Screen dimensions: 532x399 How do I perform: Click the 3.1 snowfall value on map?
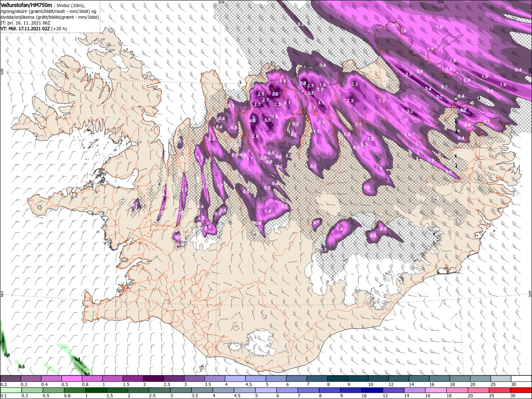(320, 103)
